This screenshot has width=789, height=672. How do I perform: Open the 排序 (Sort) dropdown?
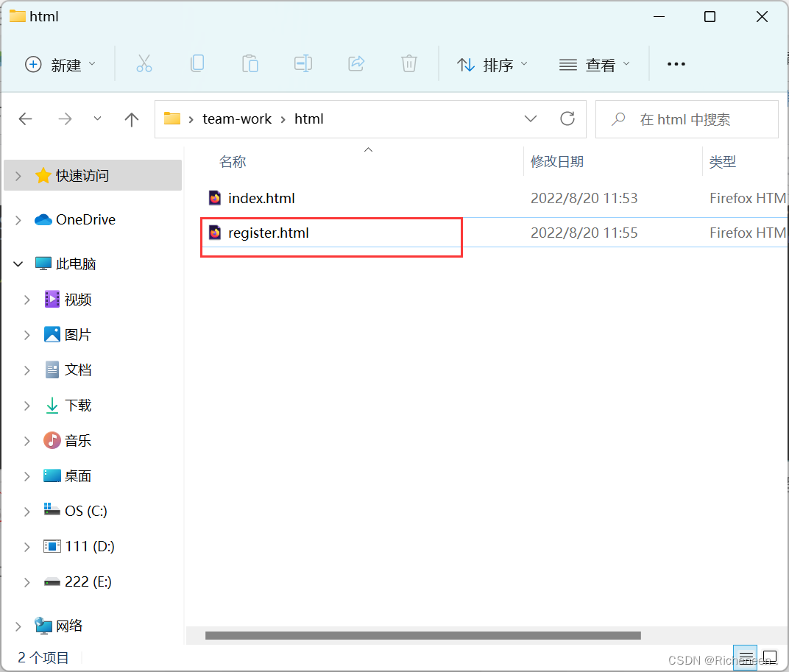point(492,65)
